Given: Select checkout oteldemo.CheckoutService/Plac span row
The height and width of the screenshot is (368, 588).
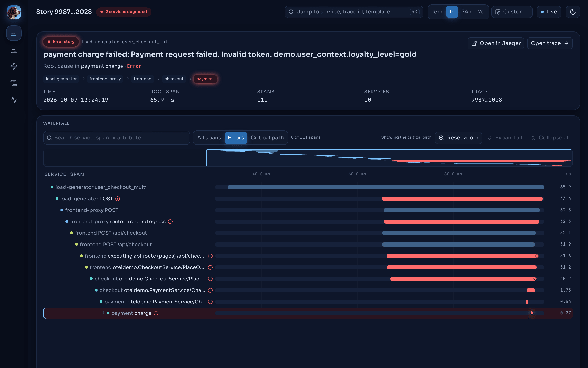Looking at the screenshot, I should tap(308, 279).
